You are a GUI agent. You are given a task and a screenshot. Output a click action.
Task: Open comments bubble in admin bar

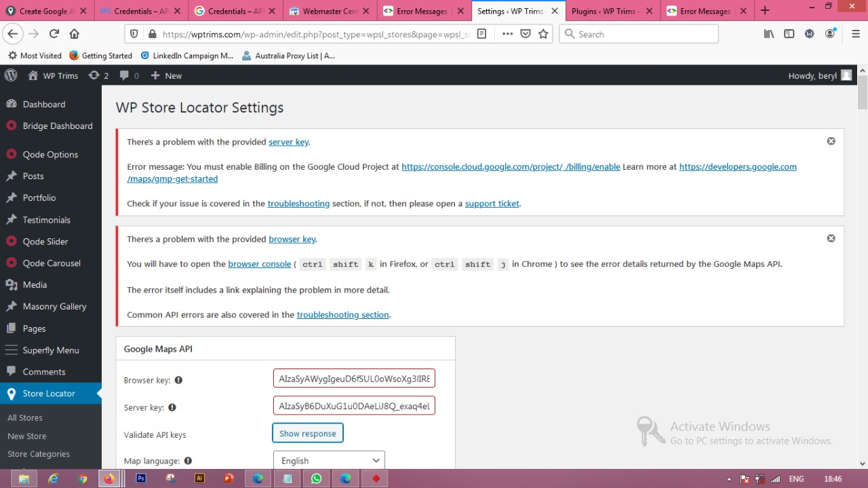130,75
